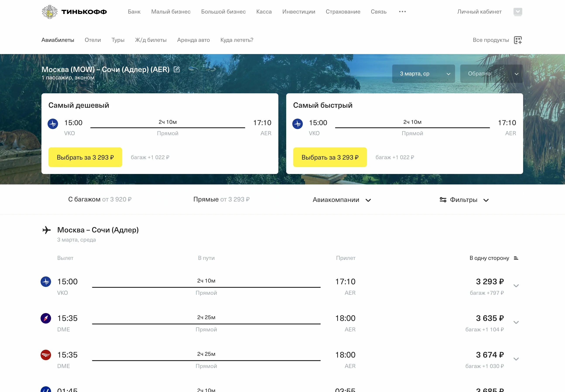The width and height of the screenshot is (565, 392).
Task: Click the Фильтры sliders icon
Action: pyautogui.click(x=443, y=200)
